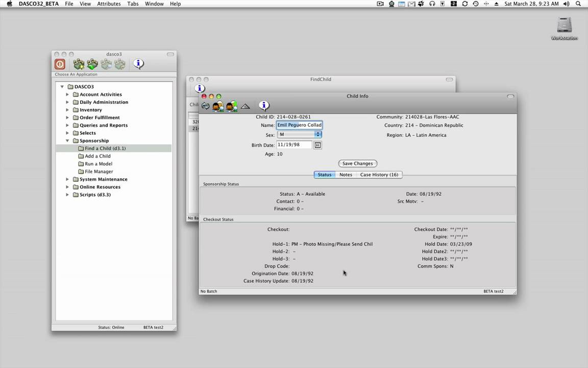Screen dimensions: 588x368
Task: Click the eject icon in the menu bar
Action: 497,4
